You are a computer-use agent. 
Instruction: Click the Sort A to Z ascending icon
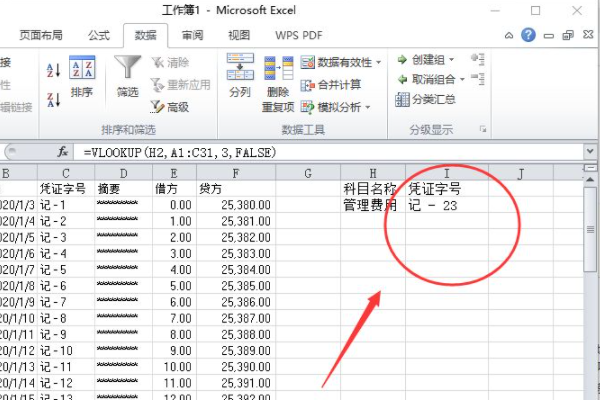click(x=53, y=69)
